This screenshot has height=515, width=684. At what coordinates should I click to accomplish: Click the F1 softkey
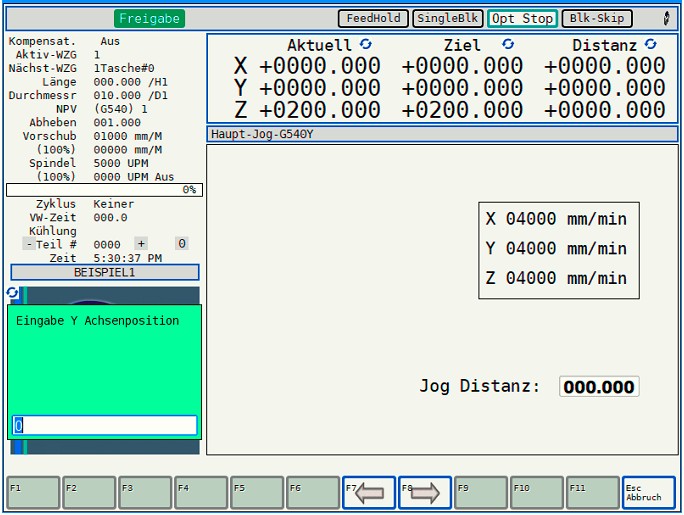coord(33,493)
